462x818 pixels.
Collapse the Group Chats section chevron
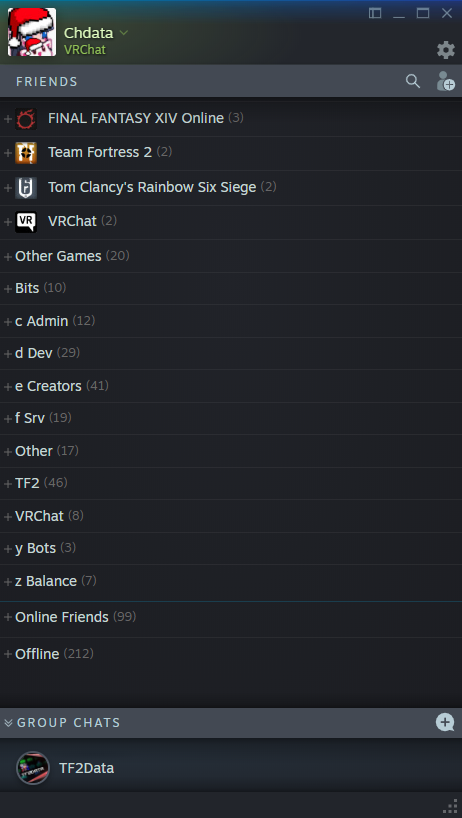[8, 723]
